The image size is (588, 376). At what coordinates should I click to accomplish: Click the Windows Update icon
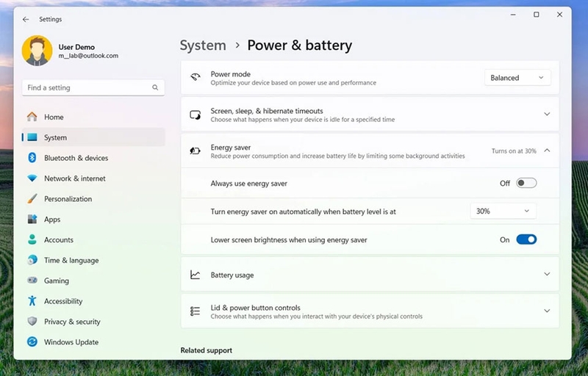[x=32, y=342]
